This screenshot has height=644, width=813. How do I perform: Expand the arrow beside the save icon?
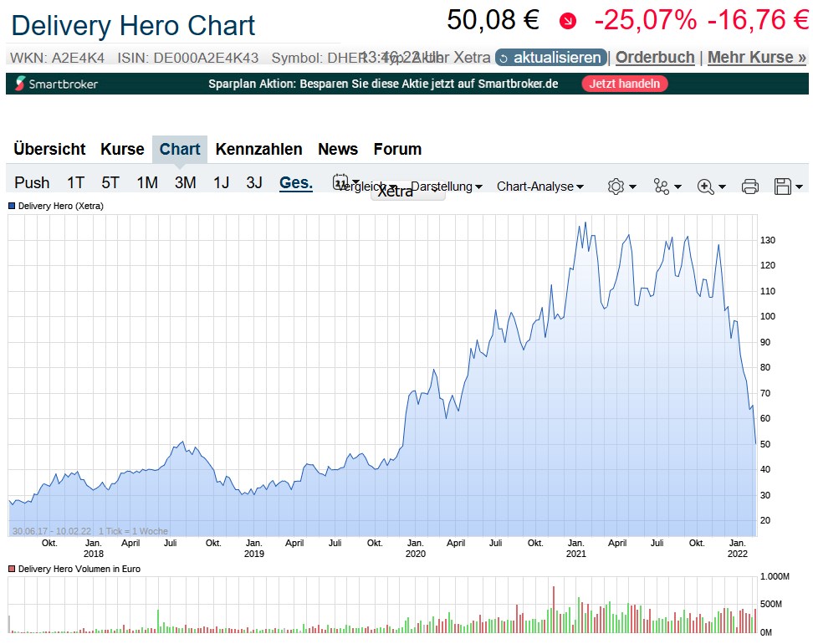click(x=799, y=187)
